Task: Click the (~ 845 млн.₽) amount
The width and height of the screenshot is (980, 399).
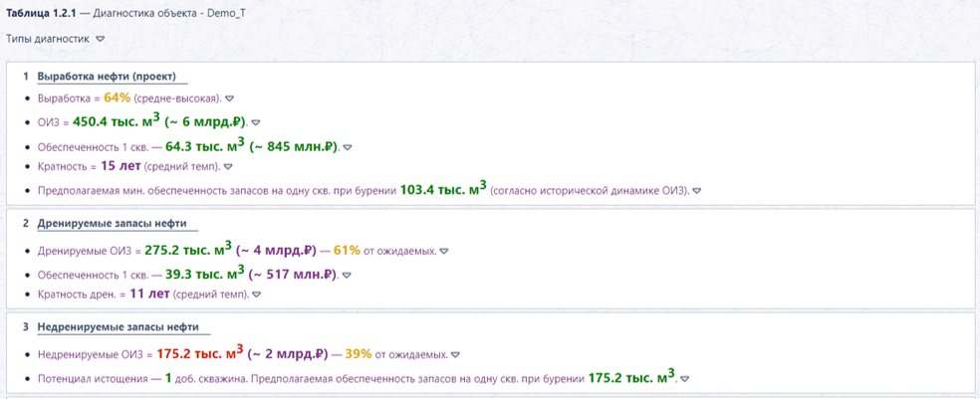Action: coord(293,146)
